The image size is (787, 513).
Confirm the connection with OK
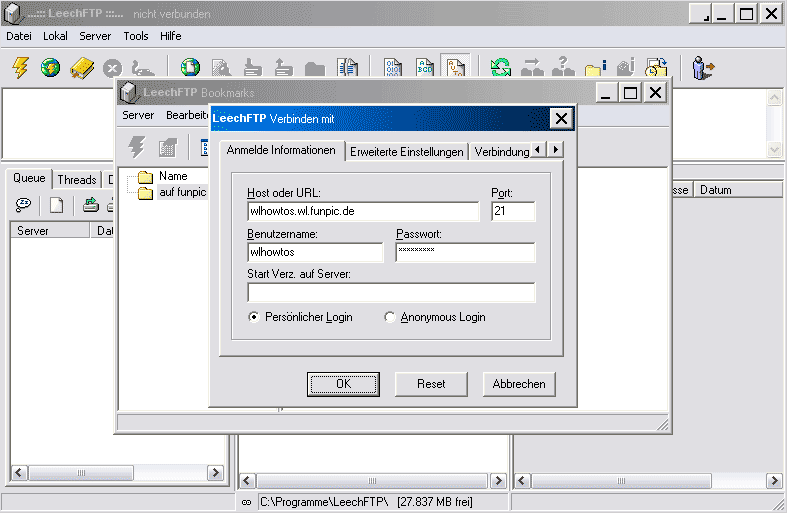pos(343,384)
